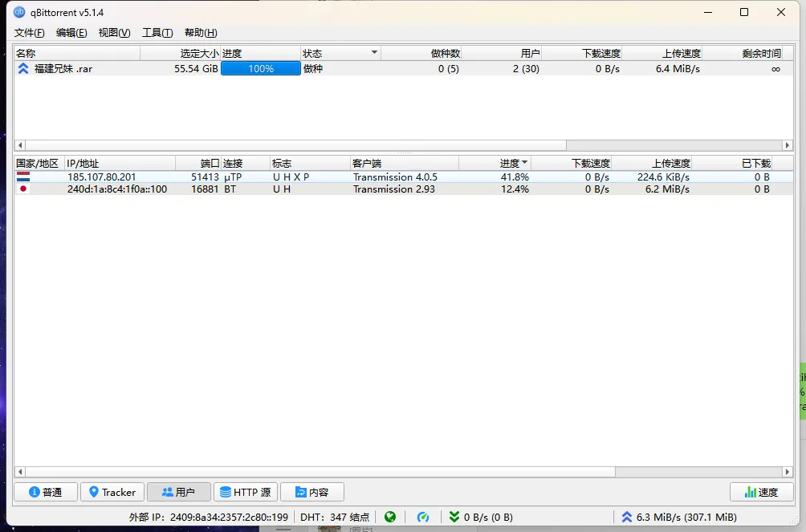The width and height of the screenshot is (806, 532).
Task: Open the 文件(F) menu
Action: tap(30, 33)
